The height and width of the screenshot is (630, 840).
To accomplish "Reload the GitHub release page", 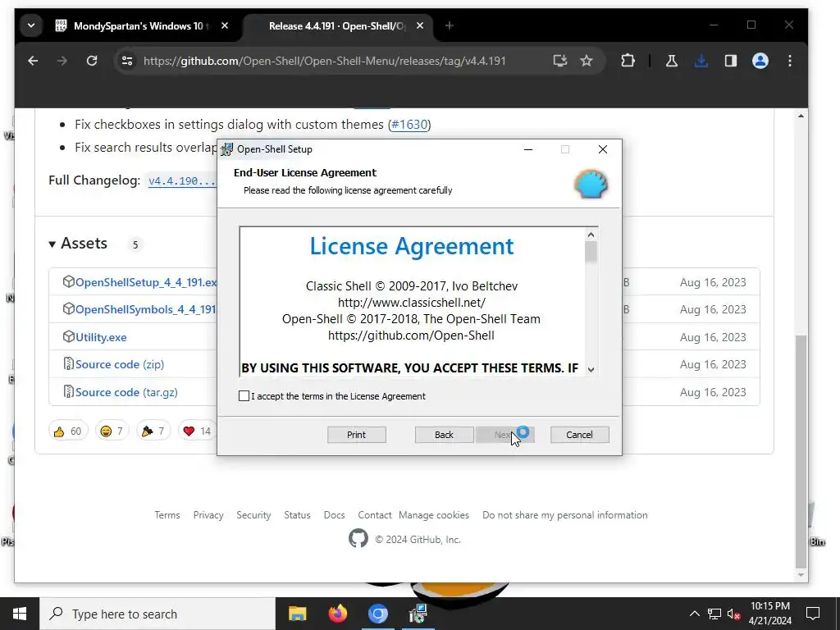I will pyautogui.click(x=92, y=61).
